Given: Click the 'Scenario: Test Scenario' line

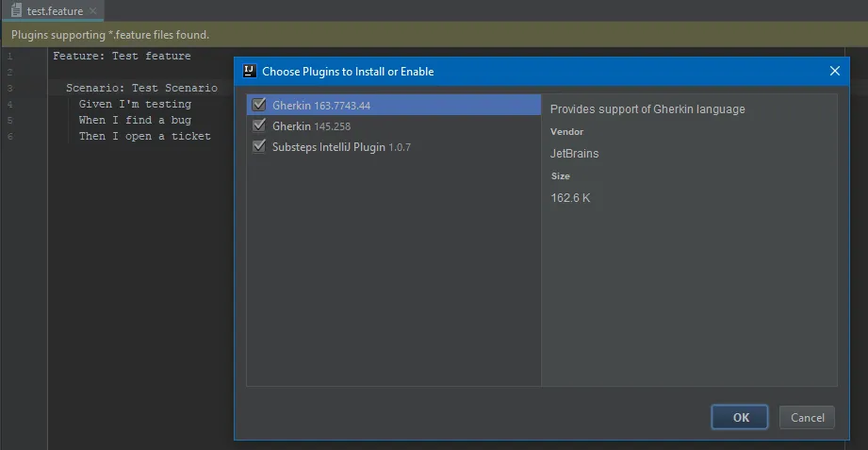Looking at the screenshot, I should pos(141,88).
